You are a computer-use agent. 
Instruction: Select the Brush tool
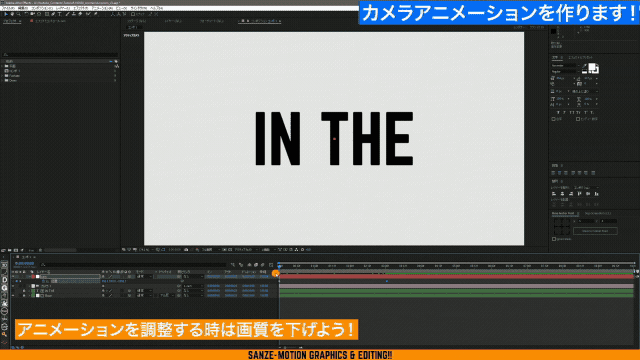(67, 14)
